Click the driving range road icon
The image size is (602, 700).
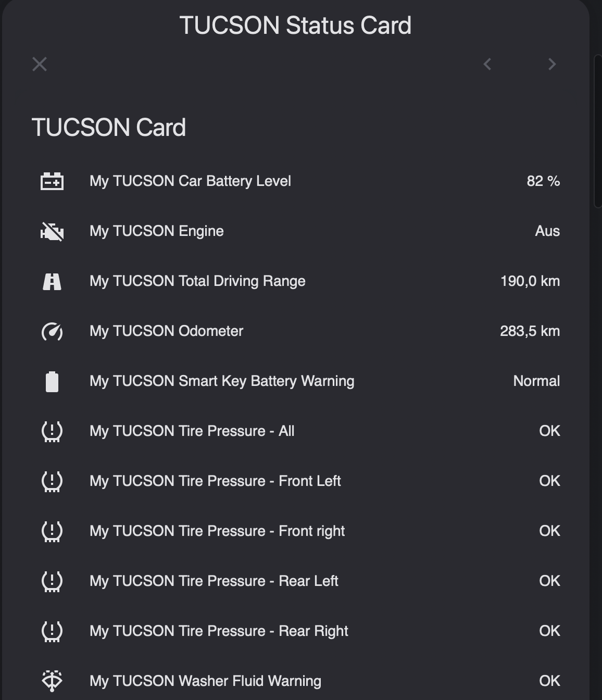52,281
